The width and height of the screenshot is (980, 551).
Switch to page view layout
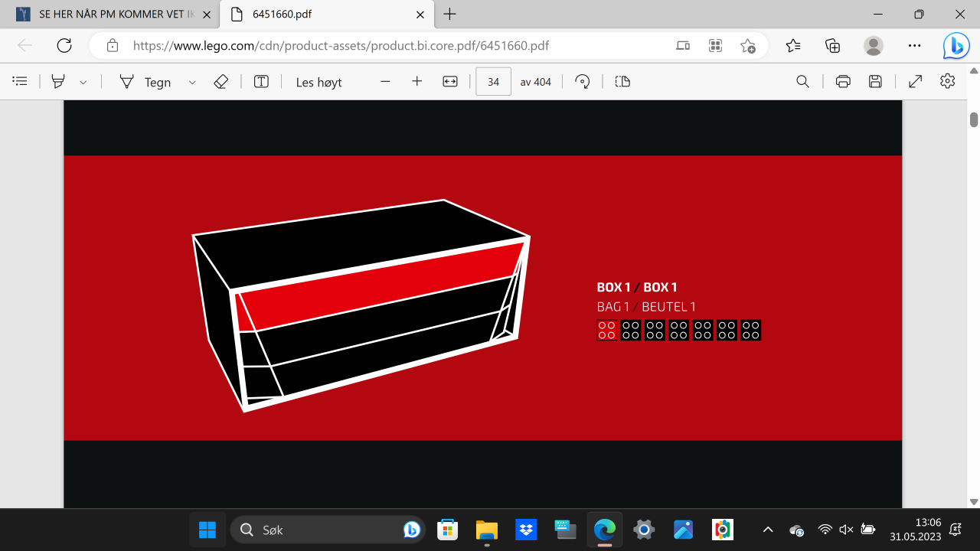tap(622, 81)
